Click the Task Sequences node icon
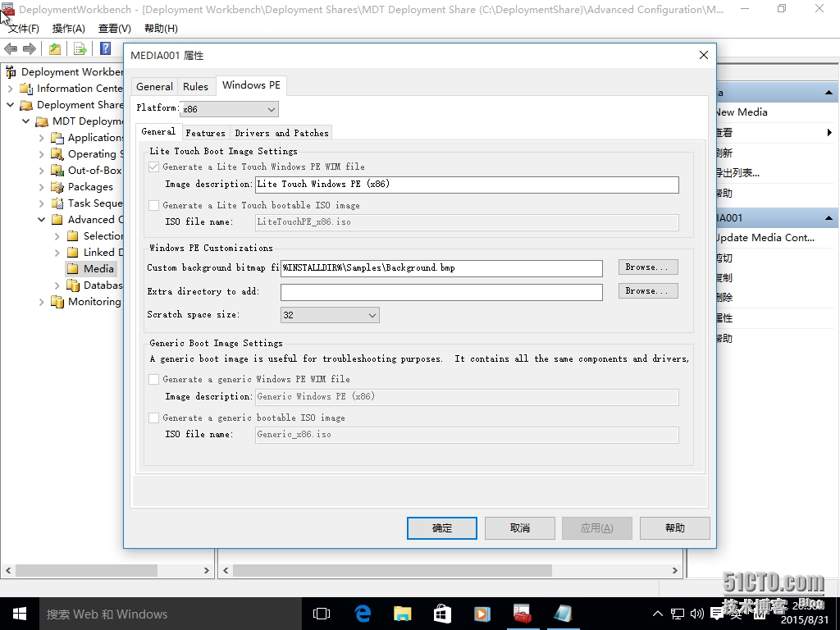840x630 pixels. tap(57, 203)
